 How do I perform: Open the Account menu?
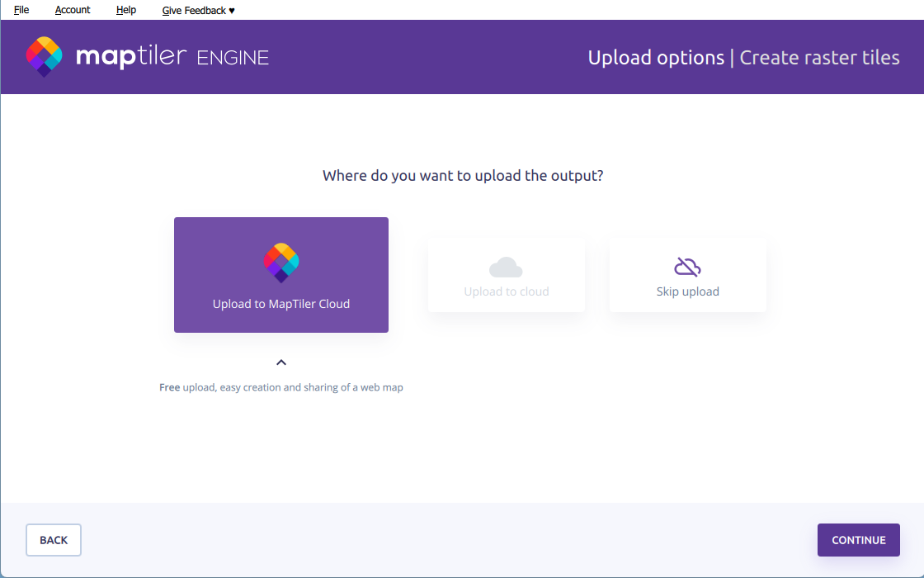(x=73, y=10)
